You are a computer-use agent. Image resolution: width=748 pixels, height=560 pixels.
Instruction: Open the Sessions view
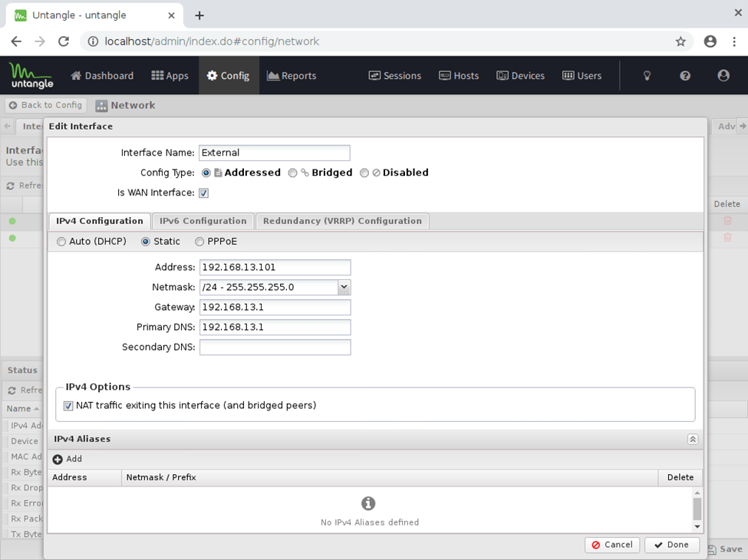(x=395, y=76)
